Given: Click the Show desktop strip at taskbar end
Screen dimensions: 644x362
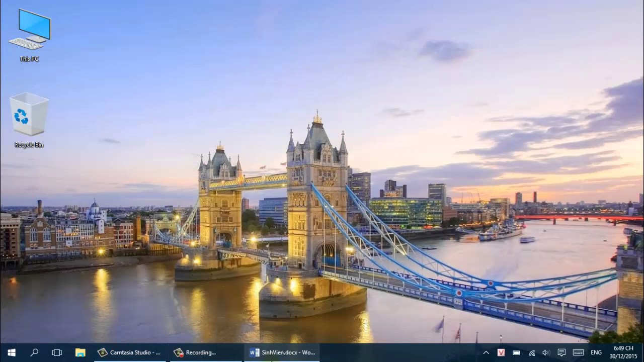Looking at the screenshot, I should [x=642, y=352].
